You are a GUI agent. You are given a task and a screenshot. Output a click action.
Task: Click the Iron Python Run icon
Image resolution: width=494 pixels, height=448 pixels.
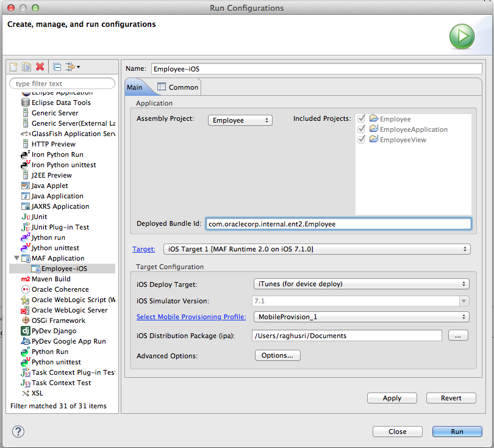click(x=25, y=154)
